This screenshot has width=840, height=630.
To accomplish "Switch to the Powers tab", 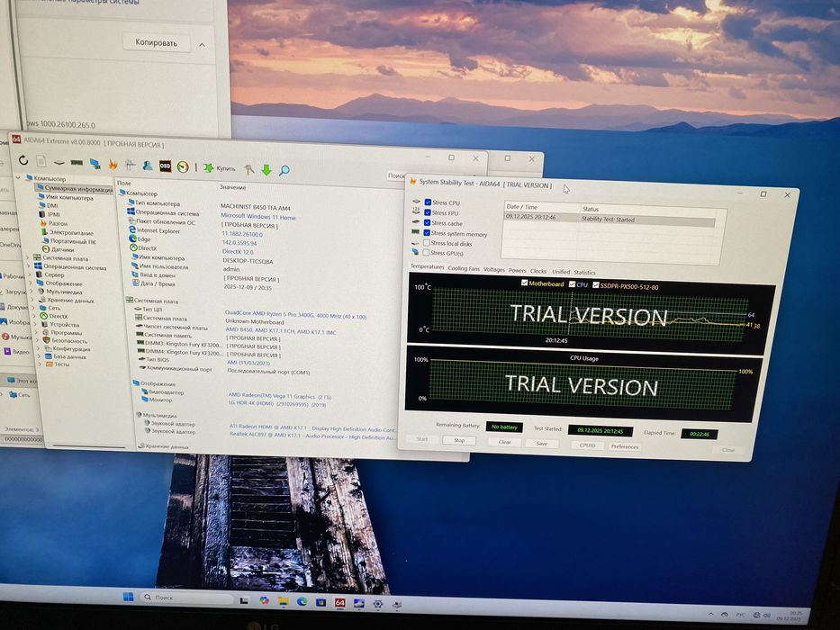I will pos(518,271).
